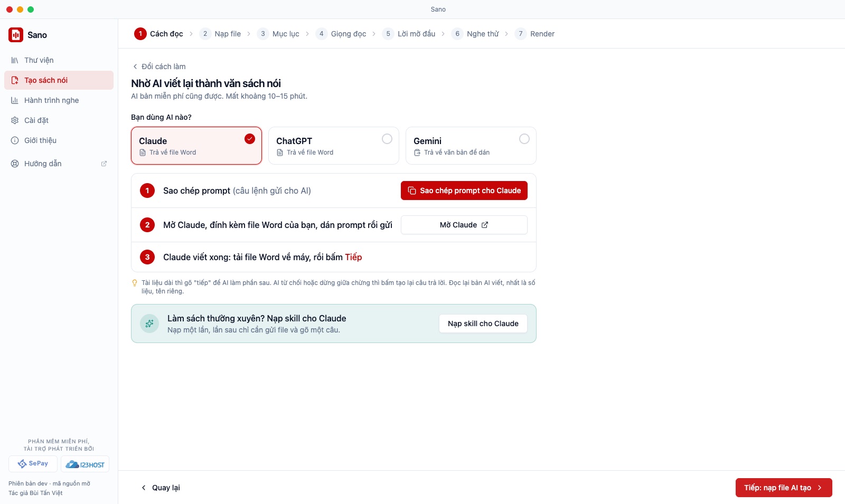Image resolution: width=845 pixels, height=504 pixels.
Task: Open Claude with the Mở Claude button
Action: pos(464,225)
